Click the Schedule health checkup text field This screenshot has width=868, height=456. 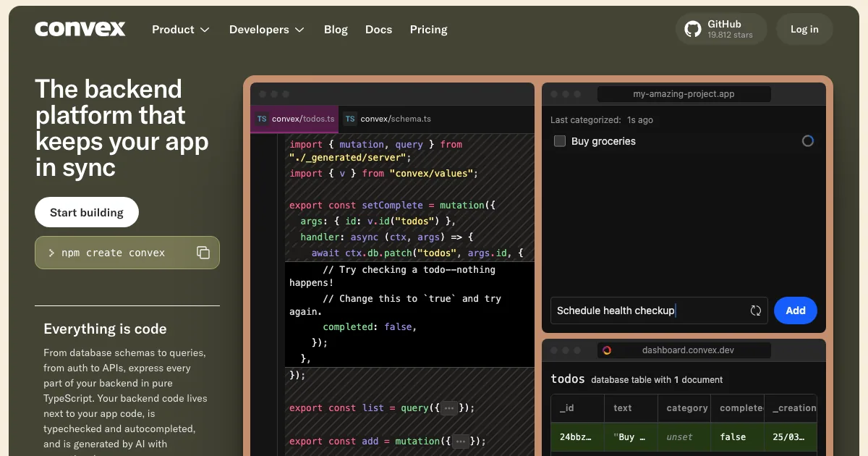pos(647,311)
